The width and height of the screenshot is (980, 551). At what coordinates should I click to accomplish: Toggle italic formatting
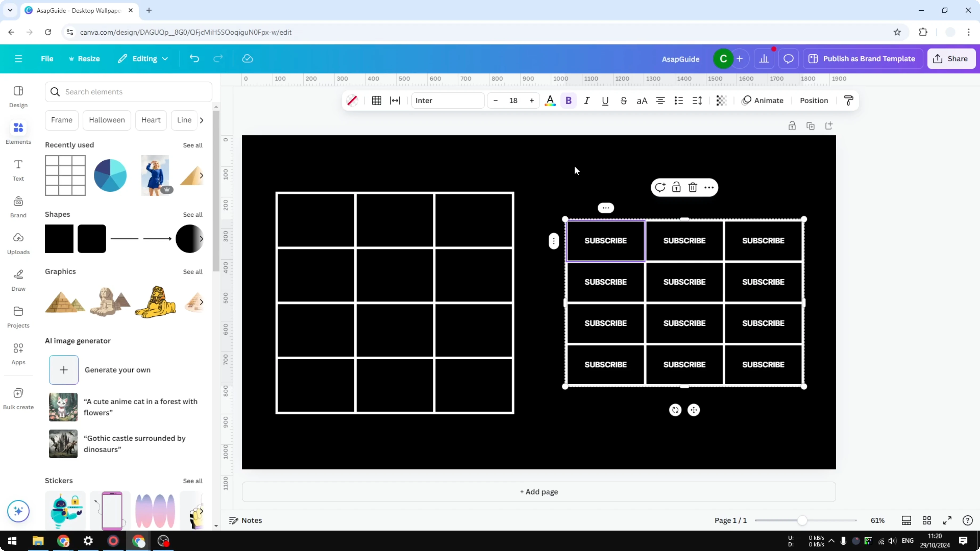coord(586,100)
